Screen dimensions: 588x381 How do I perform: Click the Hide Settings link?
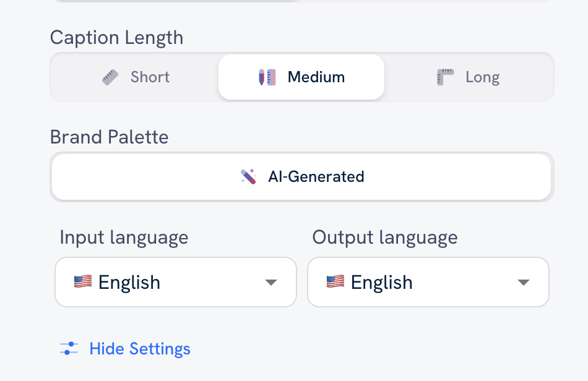click(x=140, y=348)
